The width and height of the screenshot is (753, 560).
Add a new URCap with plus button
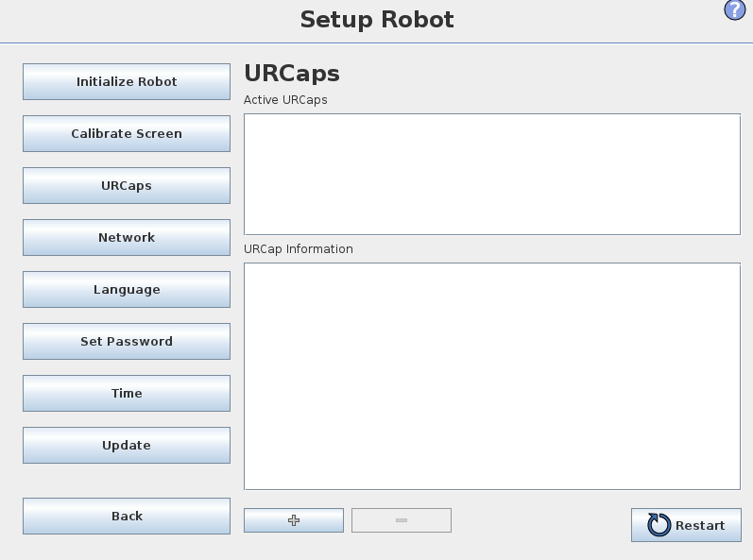[294, 520]
